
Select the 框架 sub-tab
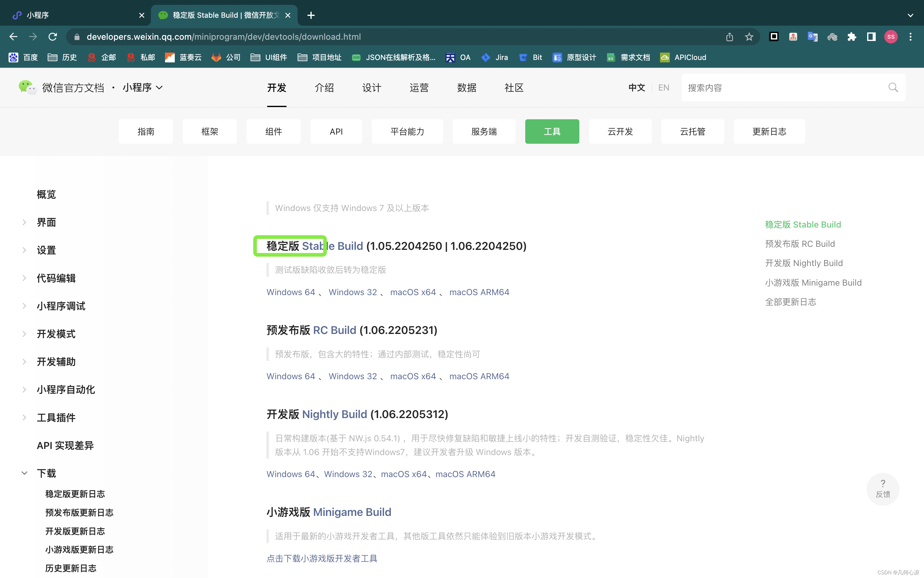click(210, 132)
